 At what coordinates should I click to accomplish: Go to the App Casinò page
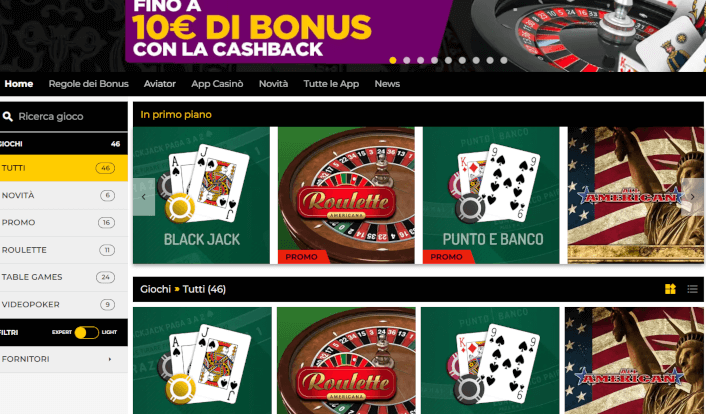[x=217, y=84]
